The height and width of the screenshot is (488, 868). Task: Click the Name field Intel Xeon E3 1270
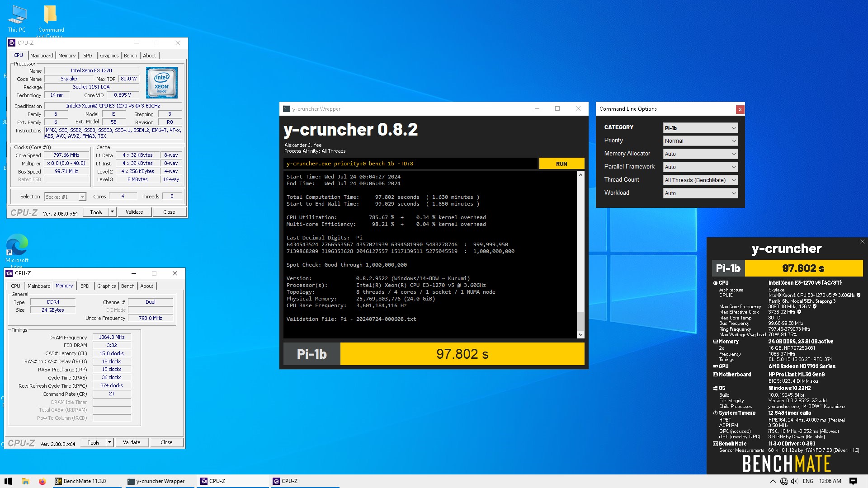[x=91, y=70]
